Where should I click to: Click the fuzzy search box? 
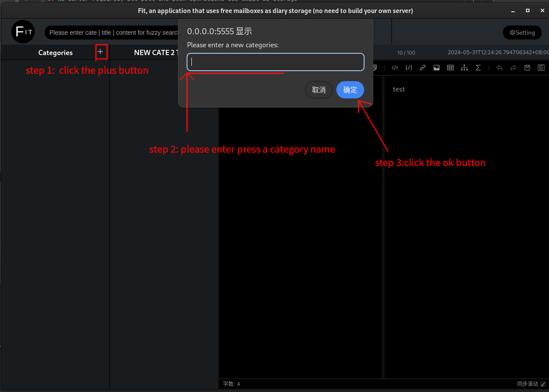click(x=112, y=33)
